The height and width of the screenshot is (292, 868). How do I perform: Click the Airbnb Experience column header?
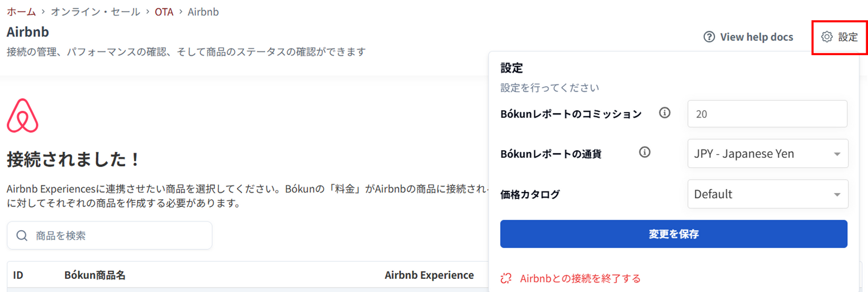point(429,275)
